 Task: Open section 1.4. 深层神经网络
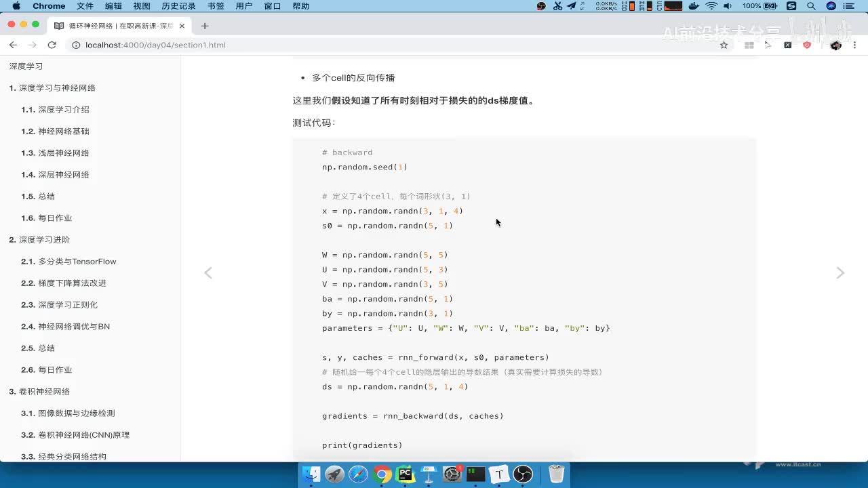55,175
